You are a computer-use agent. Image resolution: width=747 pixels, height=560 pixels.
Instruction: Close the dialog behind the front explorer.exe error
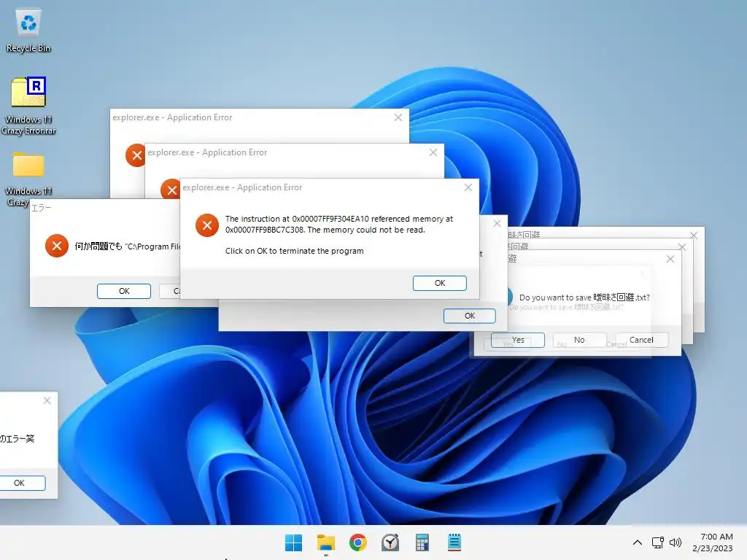point(497,223)
